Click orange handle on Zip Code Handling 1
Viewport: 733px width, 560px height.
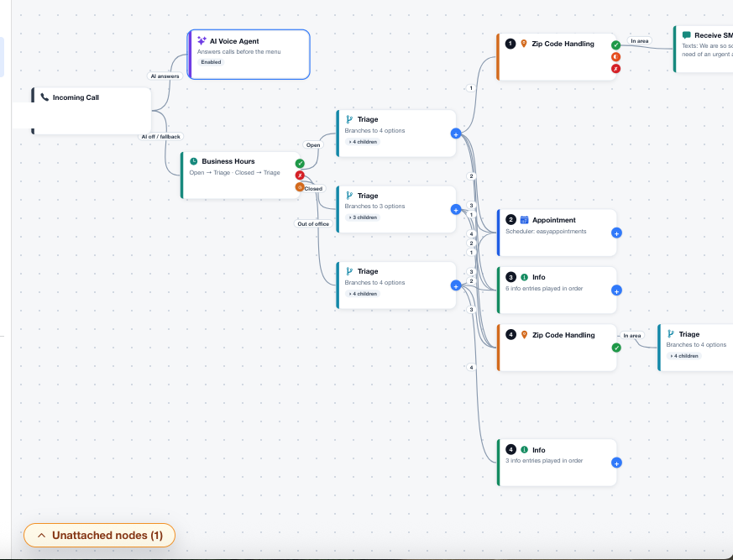616,56
